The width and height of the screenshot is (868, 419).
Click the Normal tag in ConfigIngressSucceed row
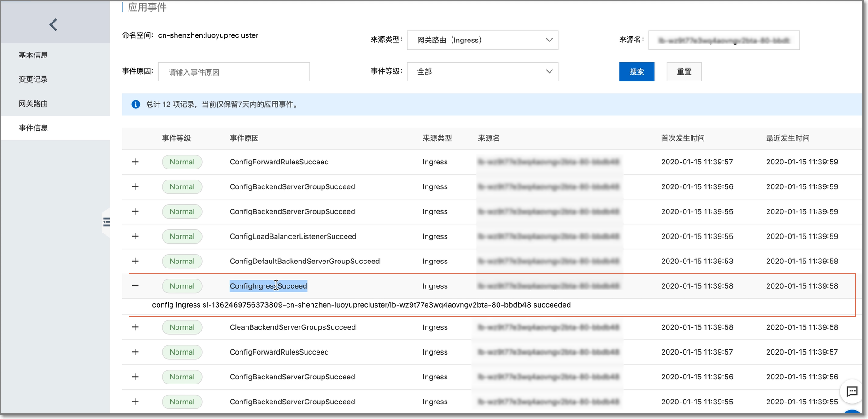pyautogui.click(x=182, y=286)
